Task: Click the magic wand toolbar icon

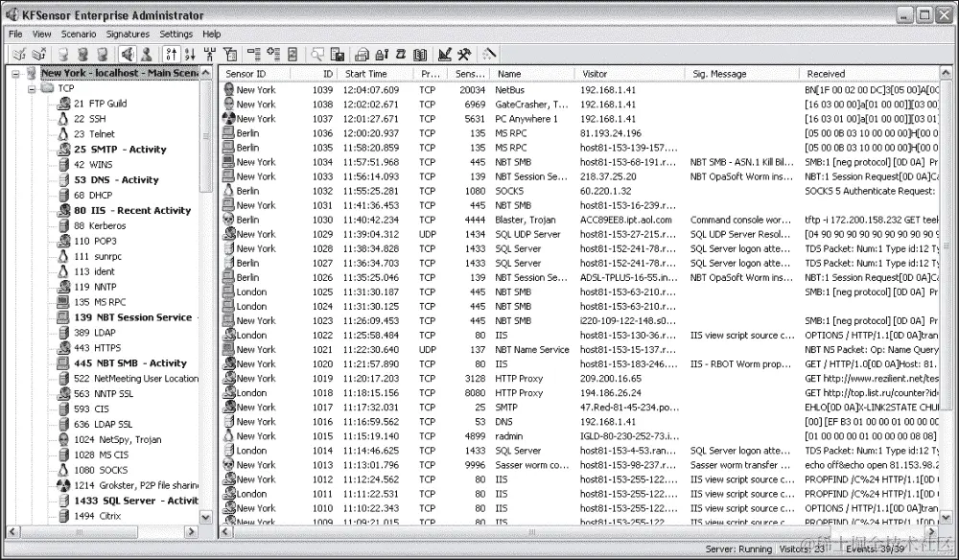Action: (x=489, y=55)
